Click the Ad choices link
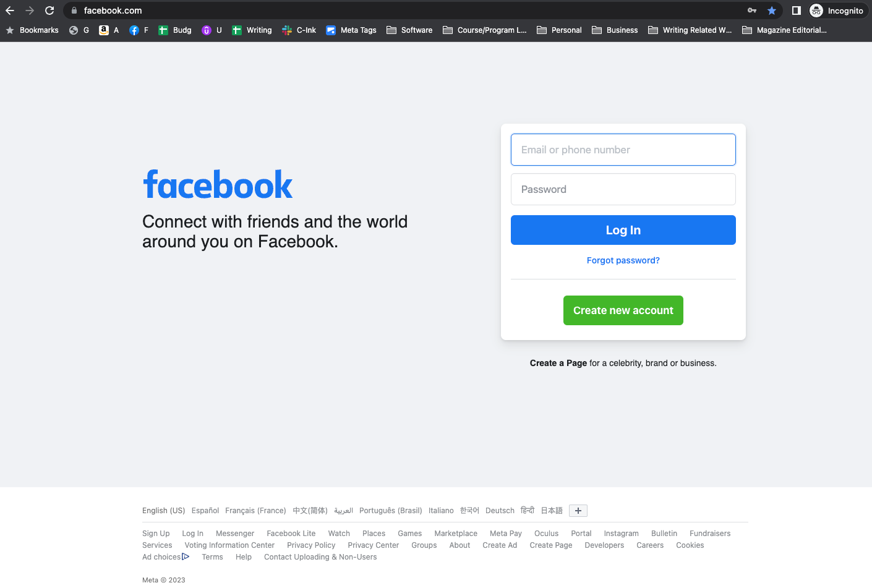The width and height of the screenshot is (872, 588). pos(166,557)
